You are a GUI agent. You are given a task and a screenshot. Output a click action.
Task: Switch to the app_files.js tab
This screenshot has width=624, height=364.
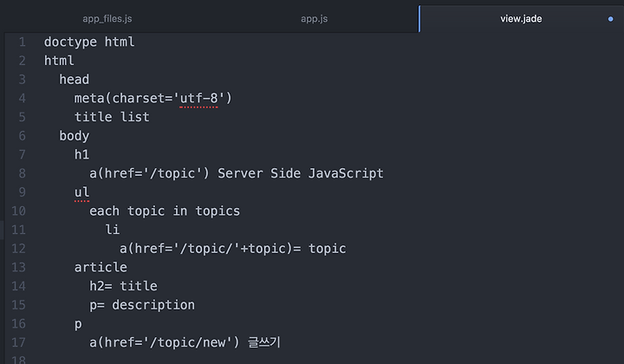[x=107, y=19]
